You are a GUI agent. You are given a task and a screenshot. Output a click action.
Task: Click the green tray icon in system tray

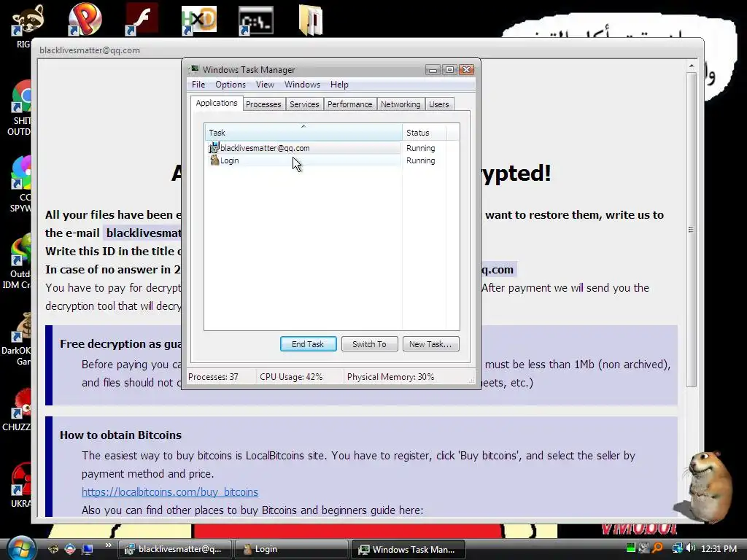[x=631, y=548]
